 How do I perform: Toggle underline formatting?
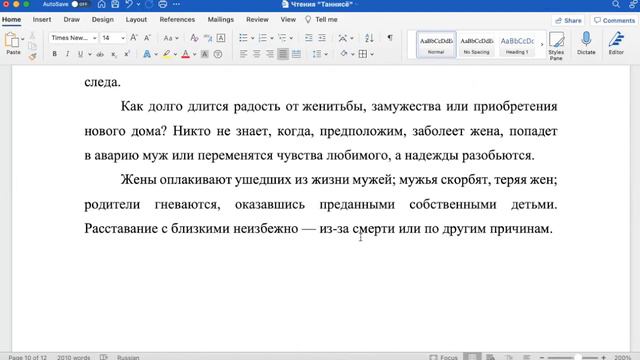(80, 54)
